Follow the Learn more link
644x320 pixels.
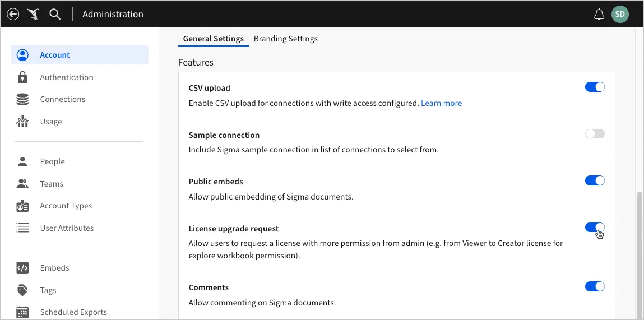tap(441, 103)
